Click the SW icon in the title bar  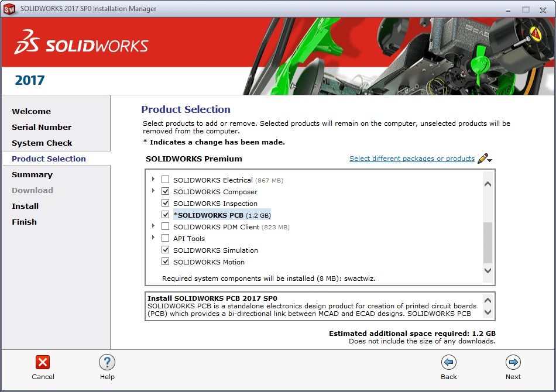click(9, 9)
